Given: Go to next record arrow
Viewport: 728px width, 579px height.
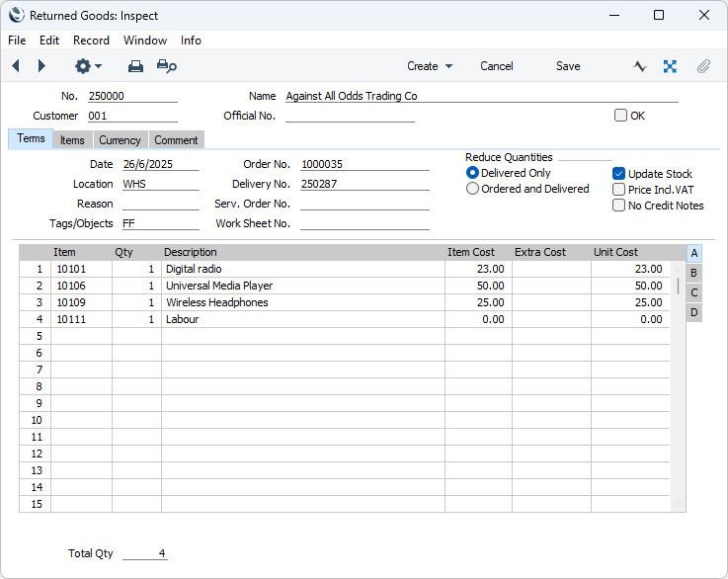Looking at the screenshot, I should click(x=41, y=66).
